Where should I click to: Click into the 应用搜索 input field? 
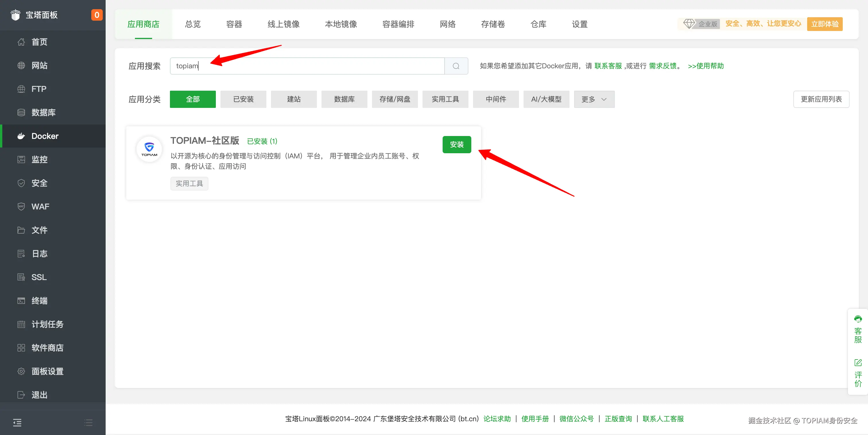pyautogui.click(x=307, y=66)
